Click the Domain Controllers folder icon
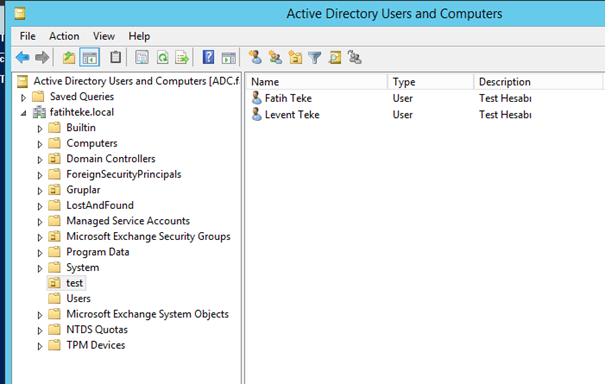 [54, 159]
